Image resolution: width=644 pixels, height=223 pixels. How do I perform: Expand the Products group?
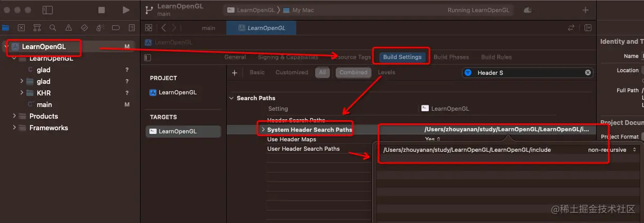(14, 116)
